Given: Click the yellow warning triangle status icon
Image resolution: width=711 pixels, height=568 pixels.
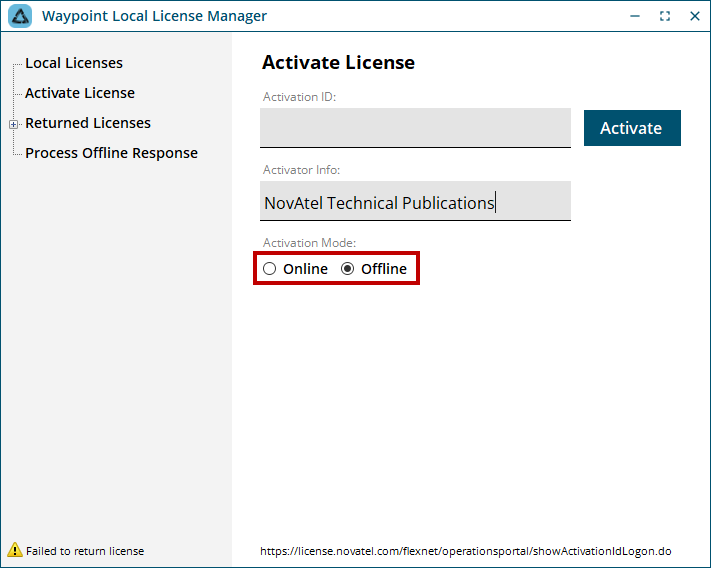Looking at the screenshot, I should [x=15, y=549].
